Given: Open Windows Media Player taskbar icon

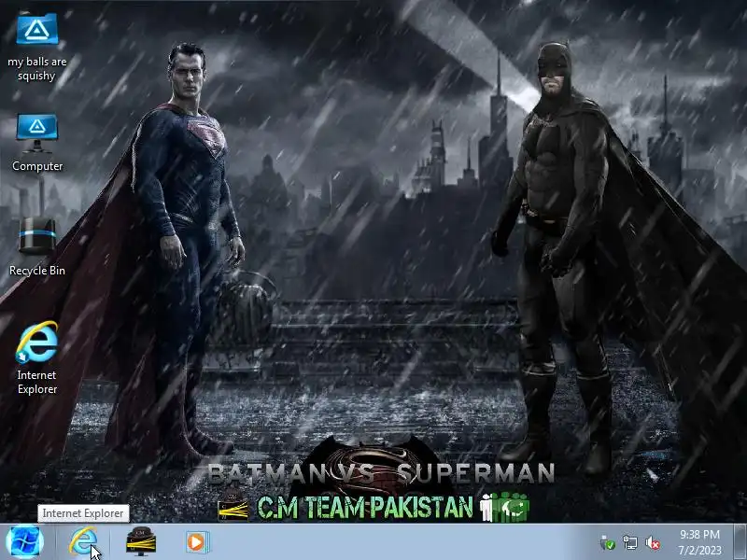Looking at the screenshot, I should pyautogui.click(x=196, y=542).
